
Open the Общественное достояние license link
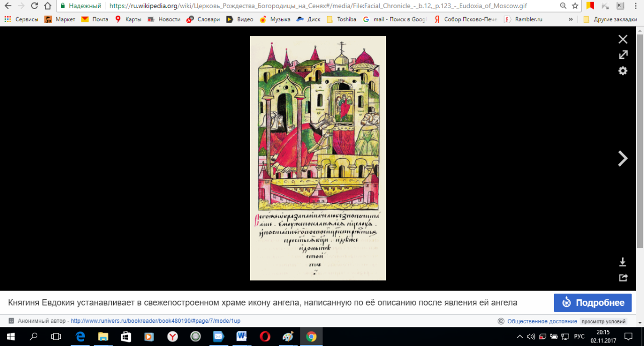542,321
